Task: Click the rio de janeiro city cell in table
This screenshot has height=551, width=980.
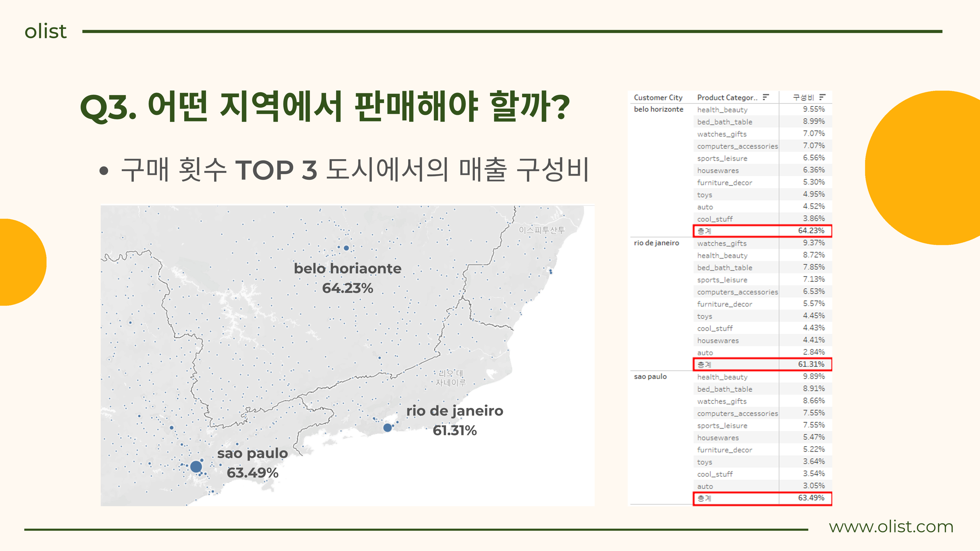Action: [x=656, y=243]
